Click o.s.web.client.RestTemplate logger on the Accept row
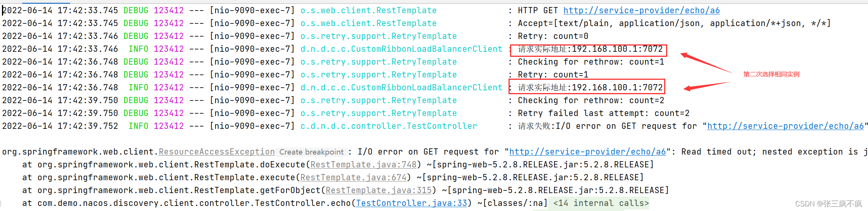This screenshot has height=211, width=868. click(x=368, y=23)
